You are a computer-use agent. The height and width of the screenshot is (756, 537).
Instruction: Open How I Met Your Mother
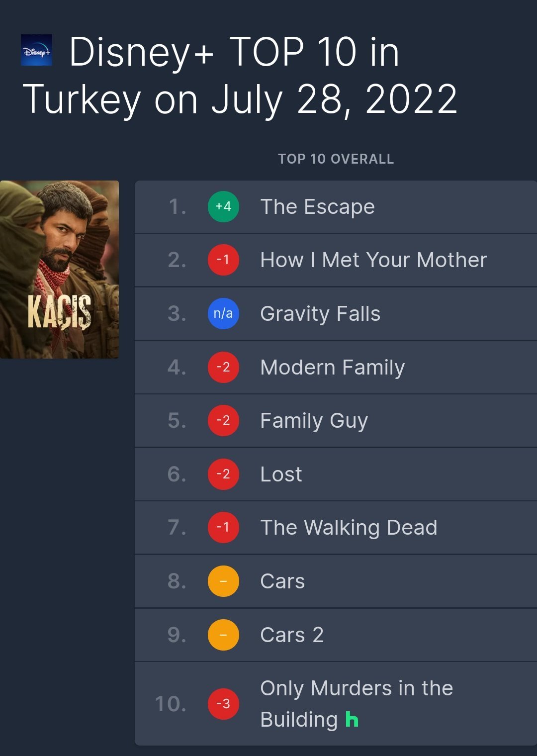click(373, 260)
